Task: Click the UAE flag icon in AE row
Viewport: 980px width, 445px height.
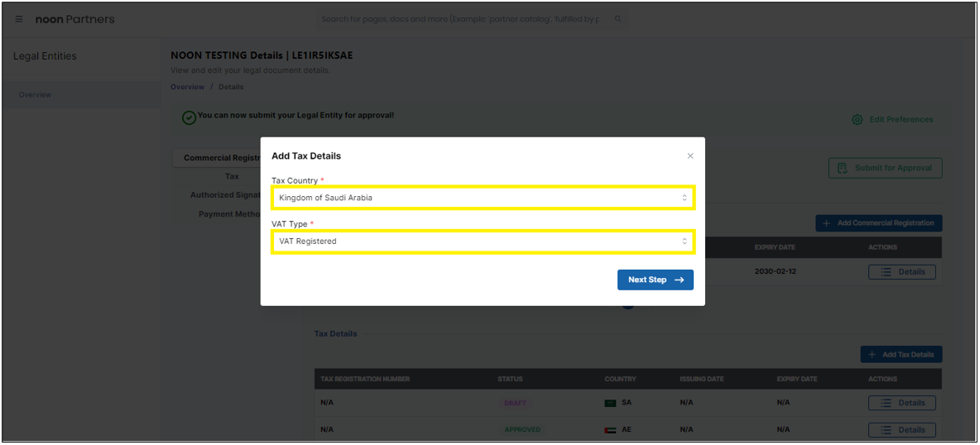Action: 610,430
